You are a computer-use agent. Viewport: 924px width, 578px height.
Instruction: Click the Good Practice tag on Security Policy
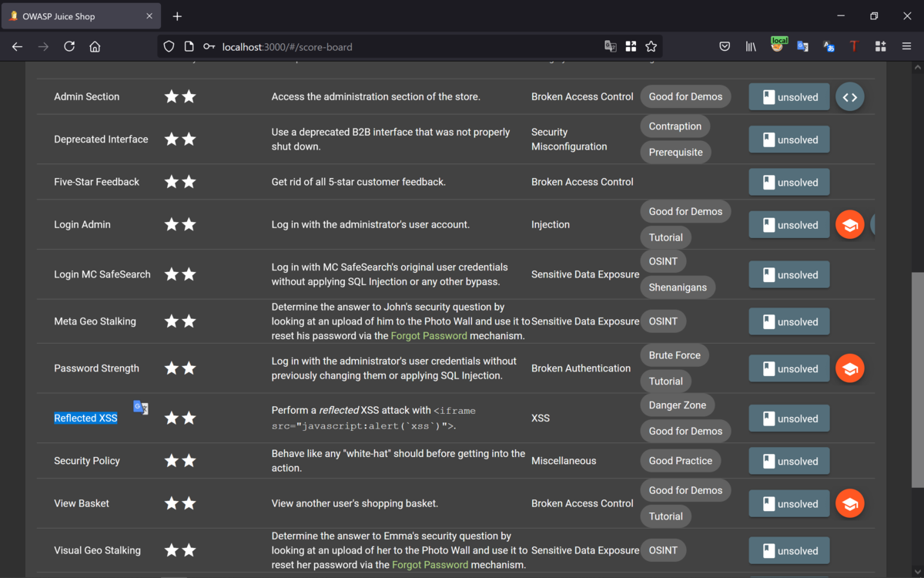point(681,461)
